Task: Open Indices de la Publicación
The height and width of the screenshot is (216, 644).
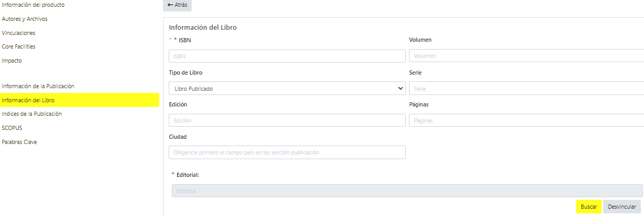Action: click(x=32, y=114)
